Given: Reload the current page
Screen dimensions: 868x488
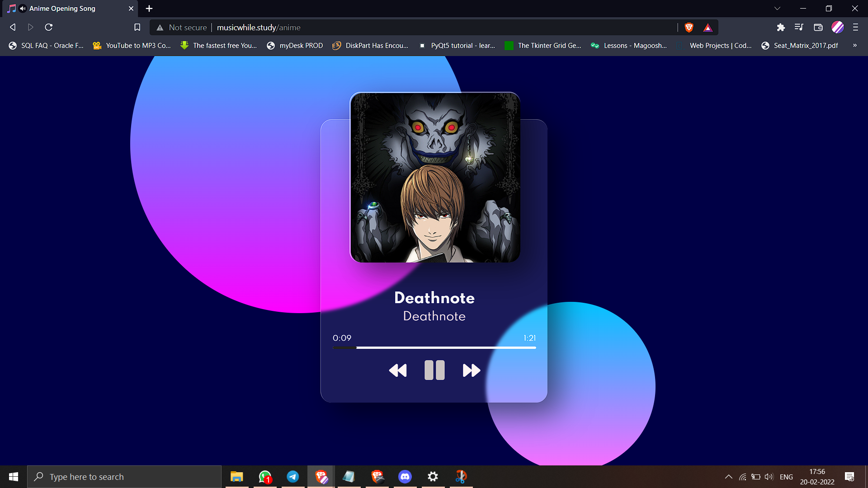Looking at the screenshot, I should point(49,28).
